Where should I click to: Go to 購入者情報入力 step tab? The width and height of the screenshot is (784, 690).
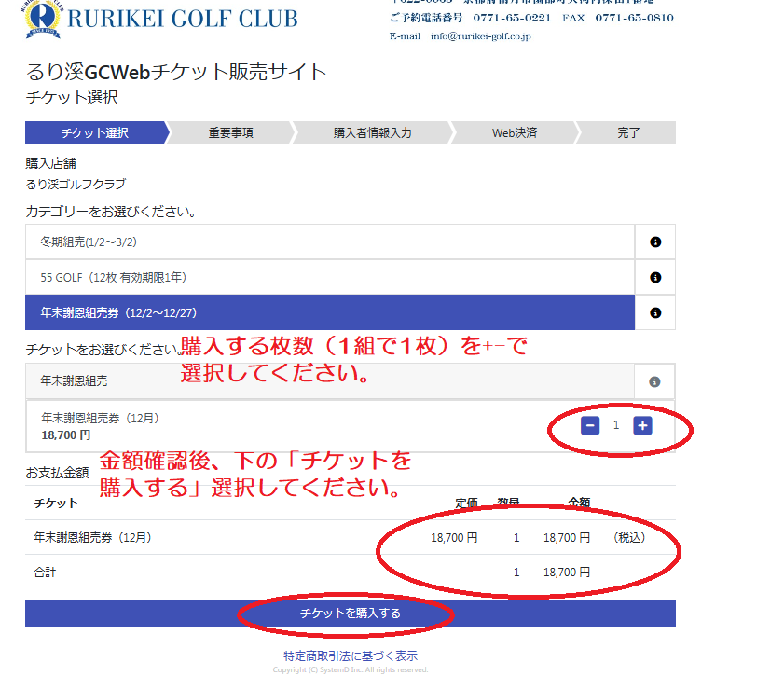point(373,132)
